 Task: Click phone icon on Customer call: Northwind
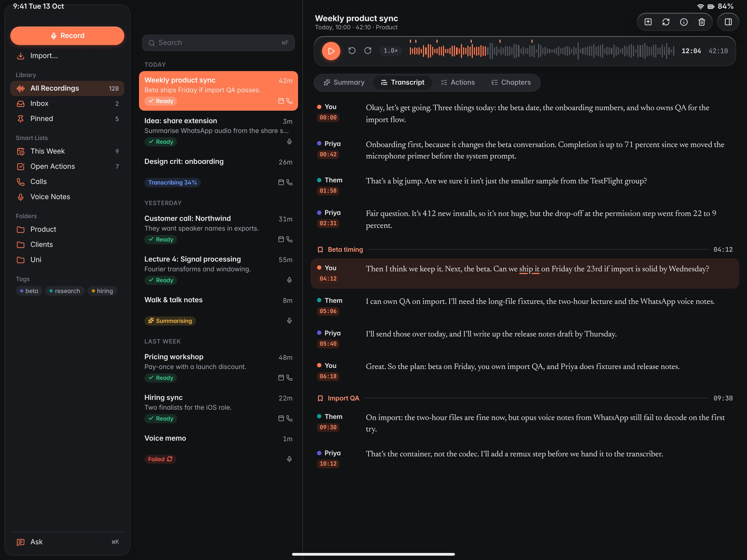pyautogui.click(x=289, y=239)
